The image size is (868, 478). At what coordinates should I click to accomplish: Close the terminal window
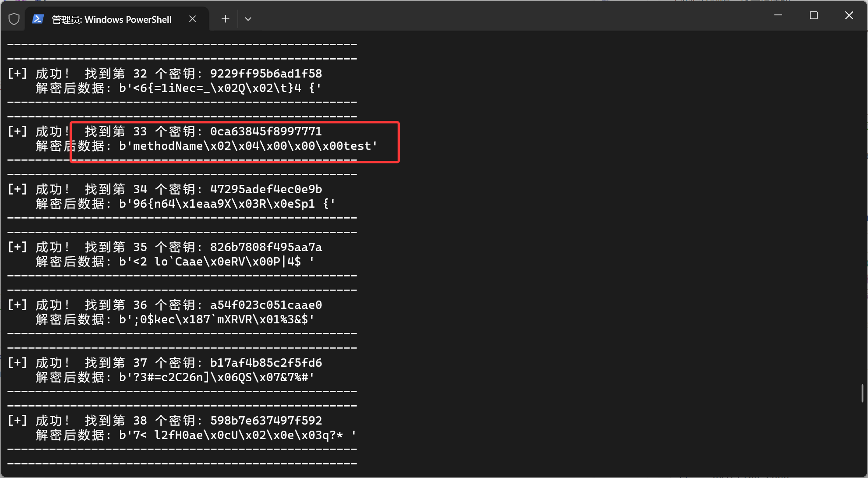849,15
